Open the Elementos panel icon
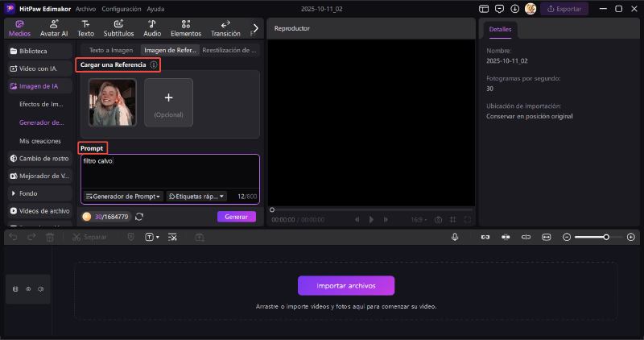The height and width of the screenshot is (340, 644). pos(186,28)
